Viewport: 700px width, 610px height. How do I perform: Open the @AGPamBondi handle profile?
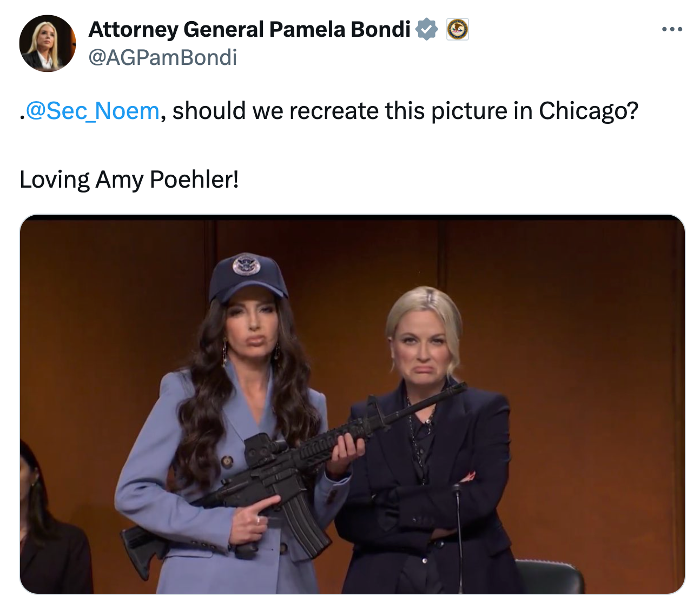pyautogui.click(x=162, y=57)
